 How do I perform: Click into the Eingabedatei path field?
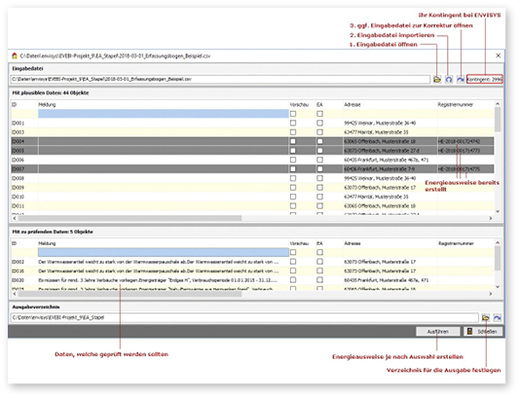[220, 79]
